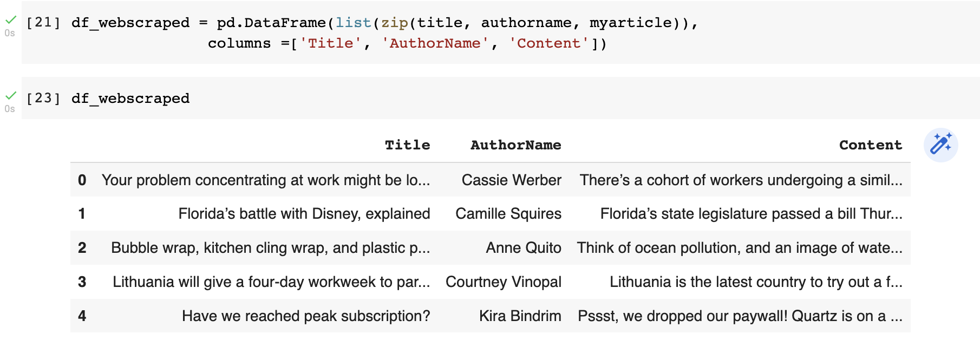
Task: Click the AuthorName column header
Action: (515, 145)
